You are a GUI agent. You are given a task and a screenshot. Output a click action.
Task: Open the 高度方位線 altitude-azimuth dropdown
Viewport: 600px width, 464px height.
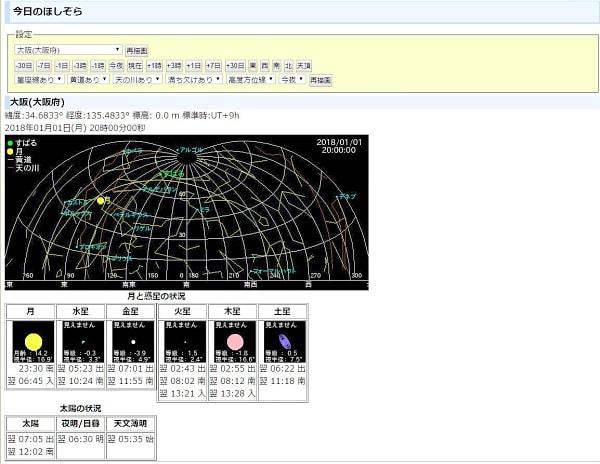pos(250,79)
